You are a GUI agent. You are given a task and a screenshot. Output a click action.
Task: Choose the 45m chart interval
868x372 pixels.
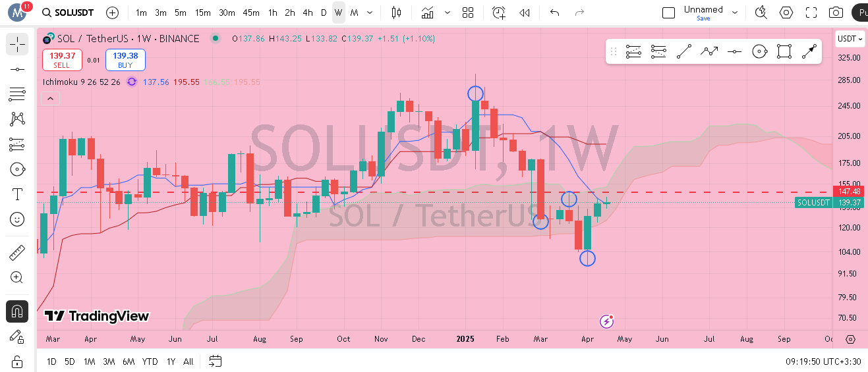pos(251,13)
